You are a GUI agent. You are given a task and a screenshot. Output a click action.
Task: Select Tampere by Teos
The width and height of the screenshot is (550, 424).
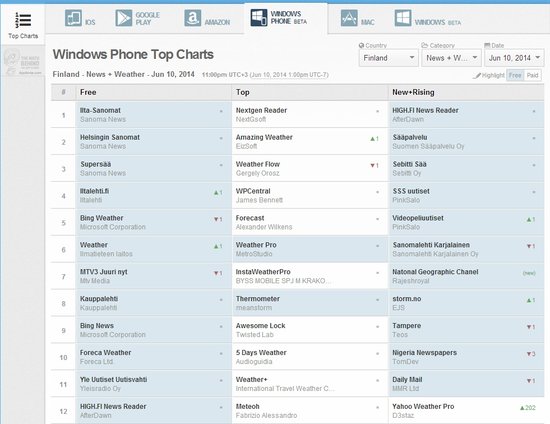[x=407, y=325]
